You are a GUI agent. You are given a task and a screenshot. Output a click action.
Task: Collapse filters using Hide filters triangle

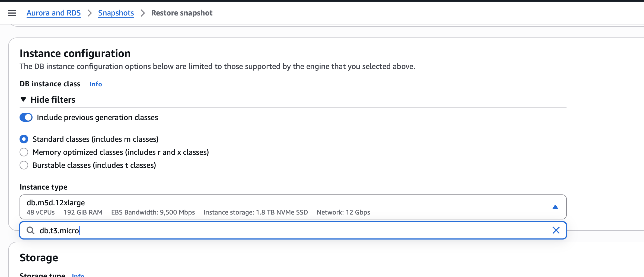click(23, 100)
